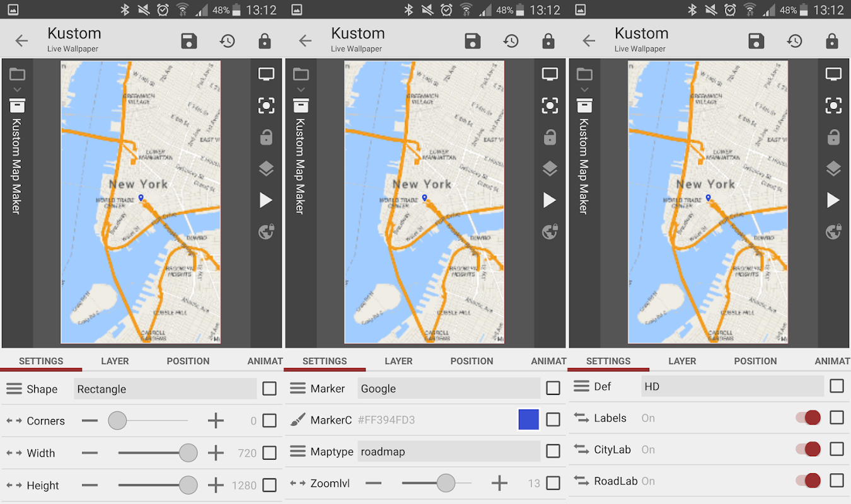
Task: Tap the center focus icon on the Shape settings screen
Action: 266,105
